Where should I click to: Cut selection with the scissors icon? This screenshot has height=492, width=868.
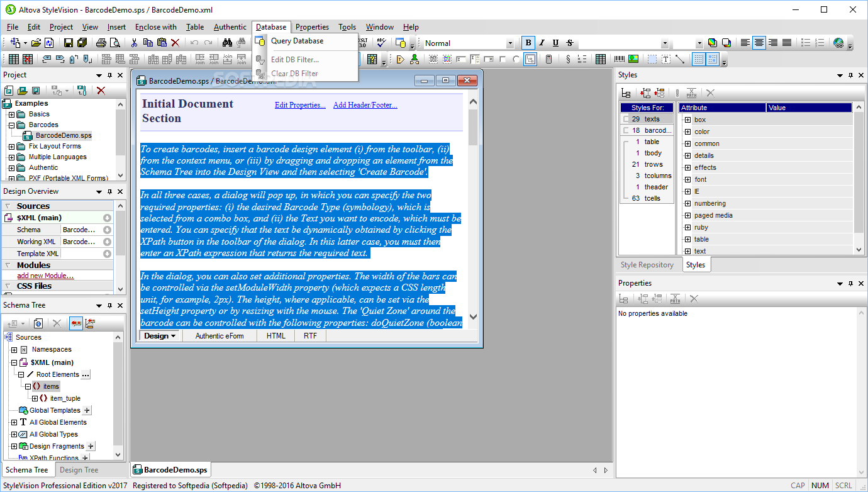134,43
